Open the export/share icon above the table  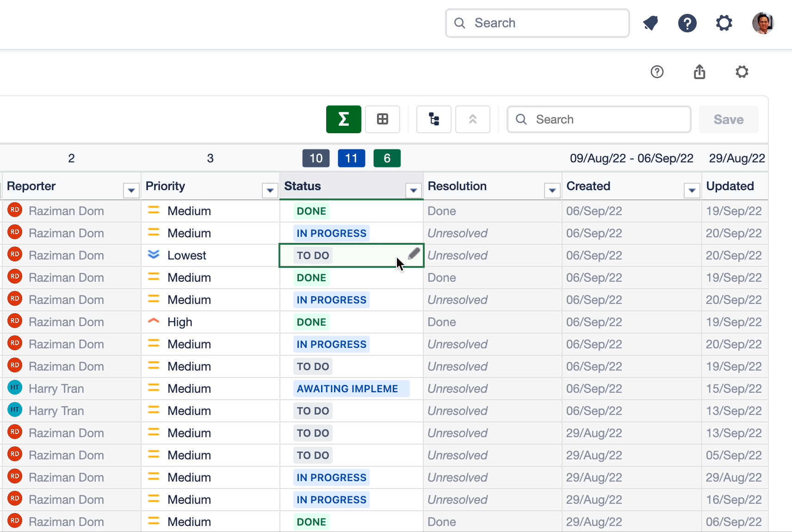[699, 72]
